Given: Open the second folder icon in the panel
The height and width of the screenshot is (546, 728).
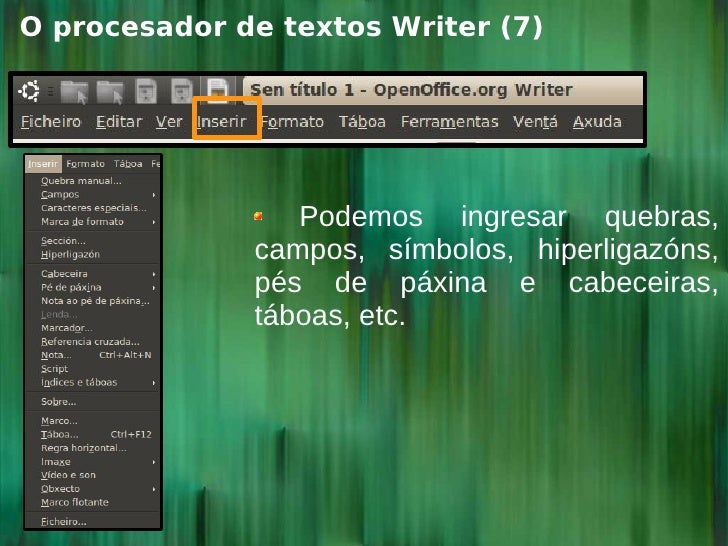Looking at the screenshot, I should click(110, 91).
